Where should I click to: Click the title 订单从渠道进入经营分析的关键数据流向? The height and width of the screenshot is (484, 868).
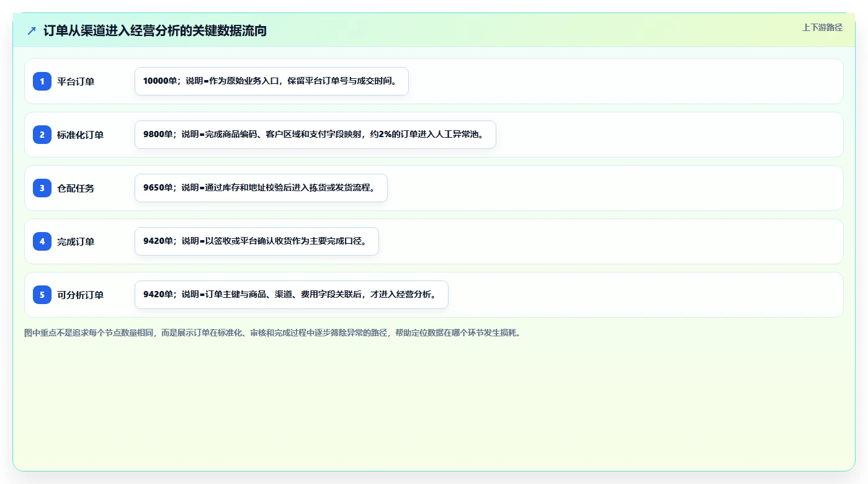point(155,30)
